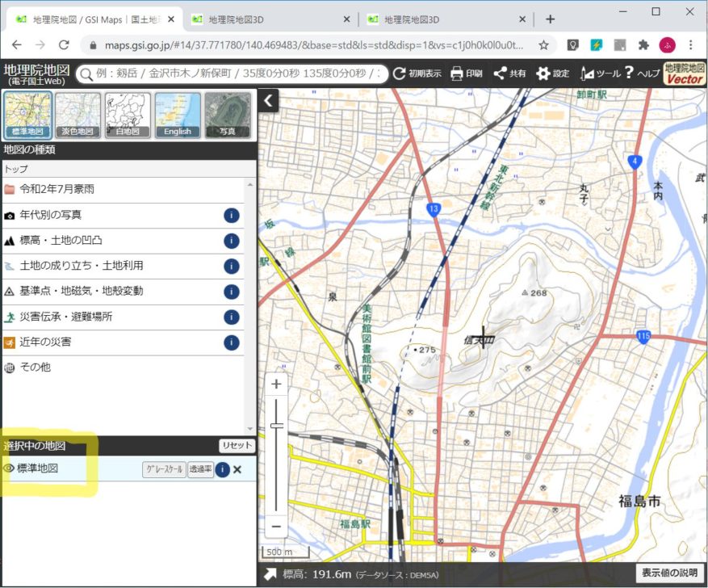
Task: Collapse the left map panel sidebar
Action: pyautogui.click(x=267, y=100)
